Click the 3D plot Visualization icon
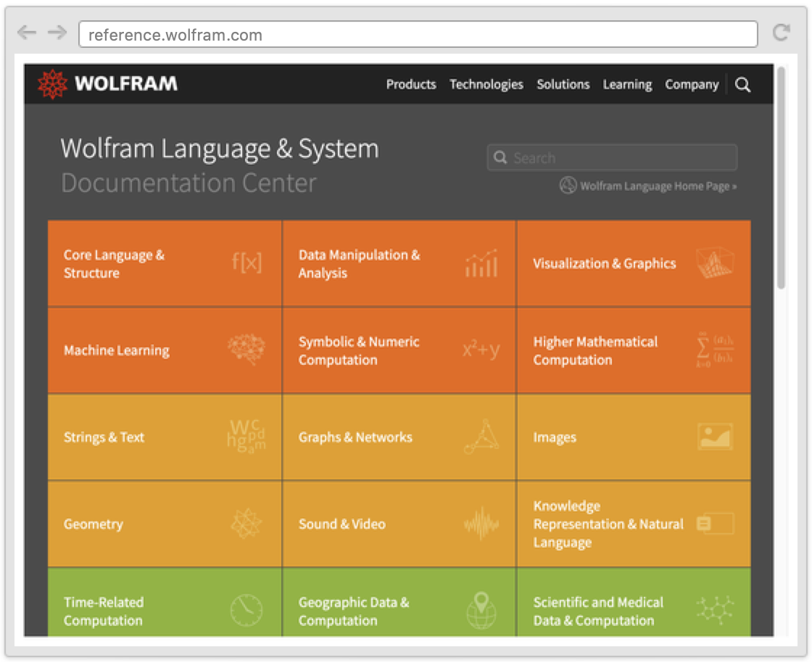This screenshot has height=663, width=812. [714, 263]
